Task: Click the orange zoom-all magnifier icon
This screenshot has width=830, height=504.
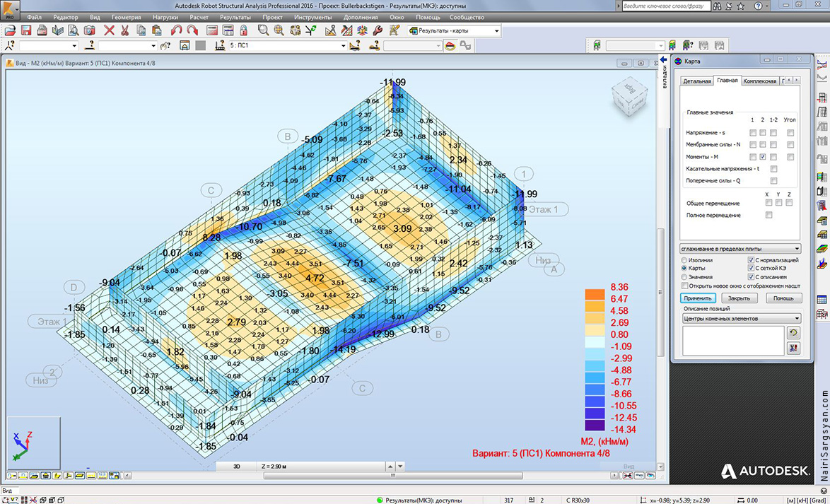Action: (279, 30)
